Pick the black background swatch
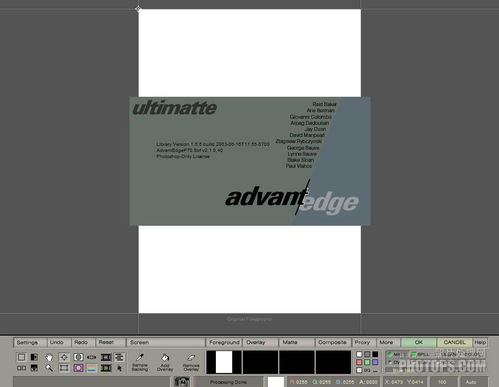This screenshot has height=387, width=499. click(375, 354)
